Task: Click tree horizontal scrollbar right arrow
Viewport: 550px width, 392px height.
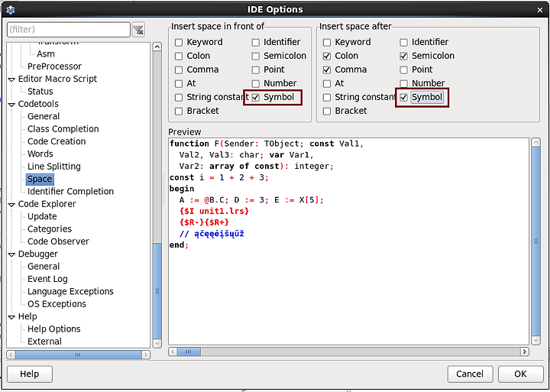Action: (146, 355)
